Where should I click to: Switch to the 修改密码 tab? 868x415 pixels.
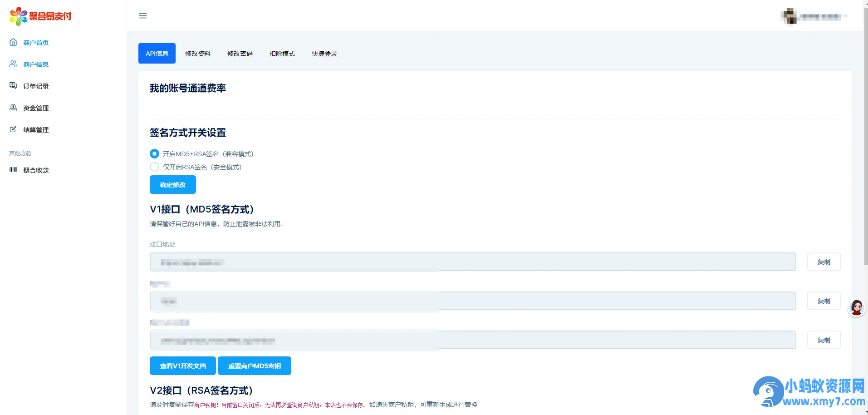point(240,54)
